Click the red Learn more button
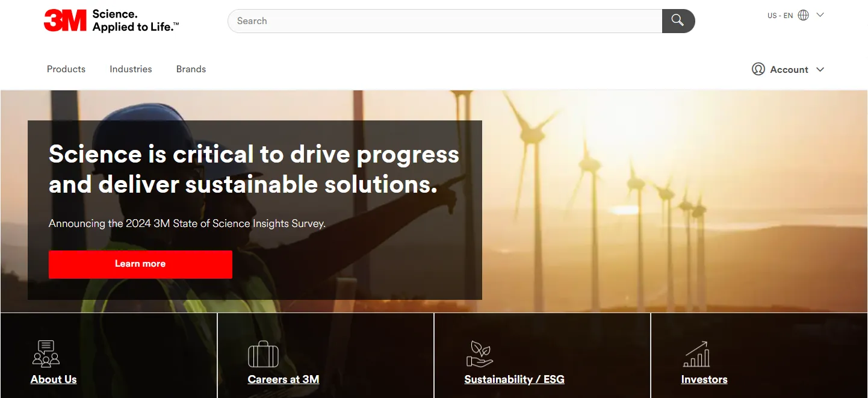Screen dimensions: 868x398 pyautogui.click(x=140, y=264)
